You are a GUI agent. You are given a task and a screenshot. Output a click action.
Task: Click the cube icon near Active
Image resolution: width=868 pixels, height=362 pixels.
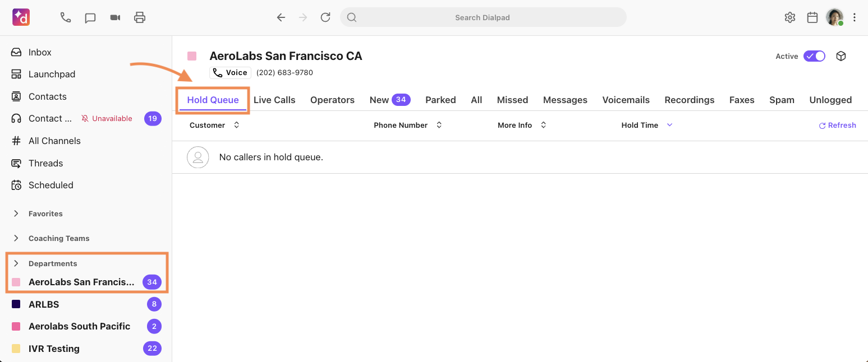click(841, 56)
